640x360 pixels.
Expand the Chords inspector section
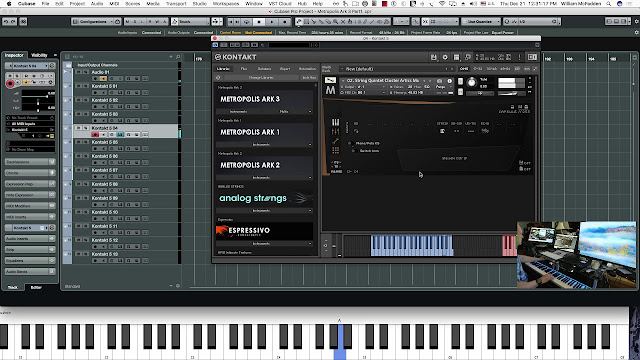pyautogui.click(x=29, y=173)
